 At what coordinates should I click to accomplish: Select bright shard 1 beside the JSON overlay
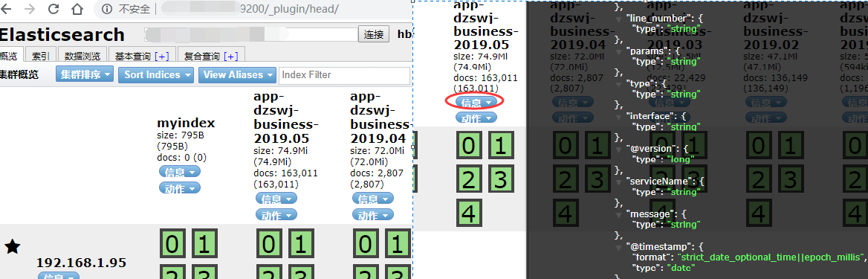(501, 145)
